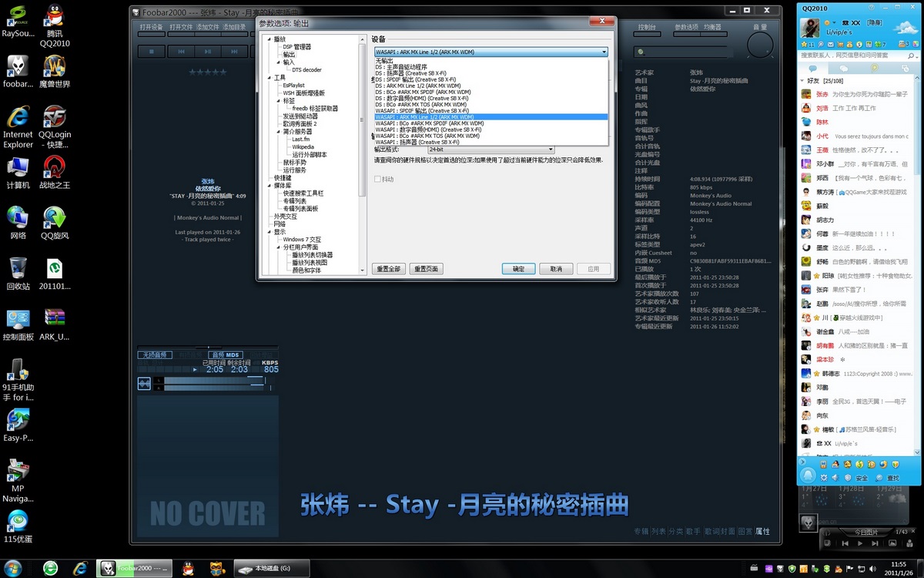Image resolution: width=924 pixels, height=578 pixels.
Task: Switch to the 歌词封面 tab in Foobar2000
Action: 719,531
